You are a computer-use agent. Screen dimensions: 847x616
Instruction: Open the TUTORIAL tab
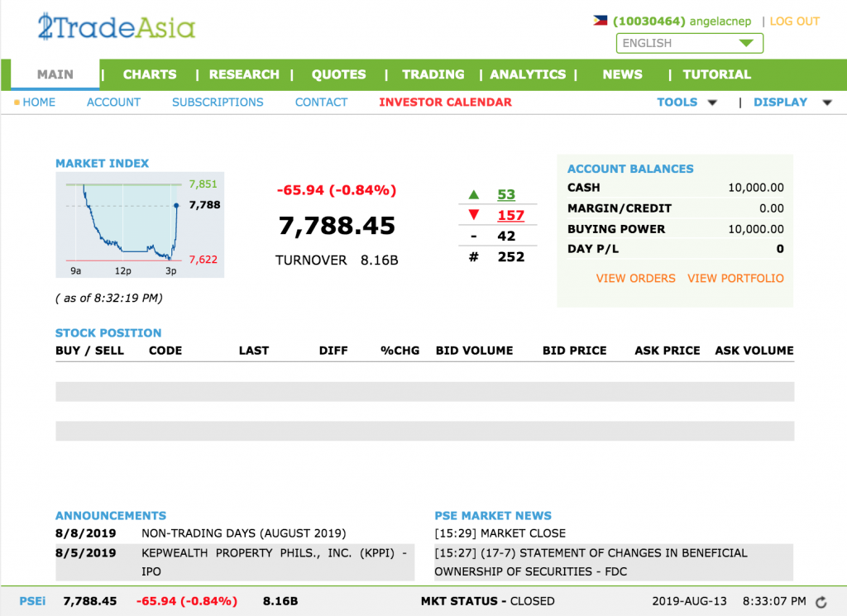point(717,74)
